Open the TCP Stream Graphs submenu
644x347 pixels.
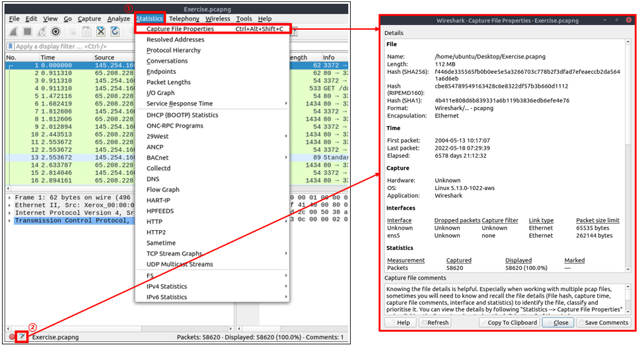point(212,254)
